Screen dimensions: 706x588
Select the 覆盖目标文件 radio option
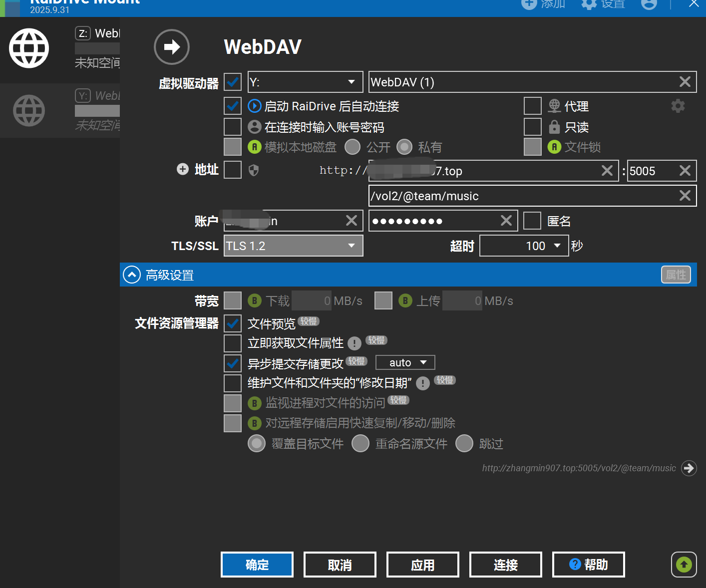257,443
